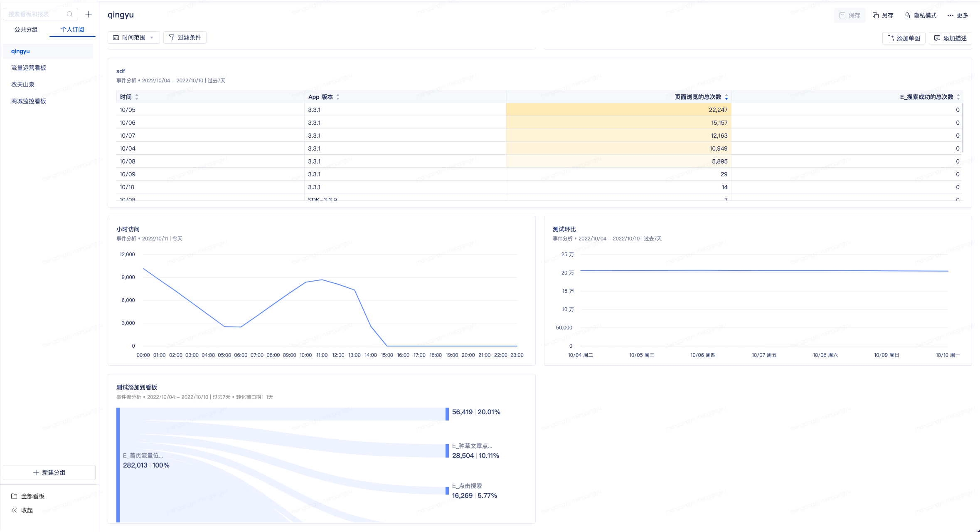Screen dimensions: 980x532
Task: Click the save-as copy icon
Action: click(x=876, y=15)
